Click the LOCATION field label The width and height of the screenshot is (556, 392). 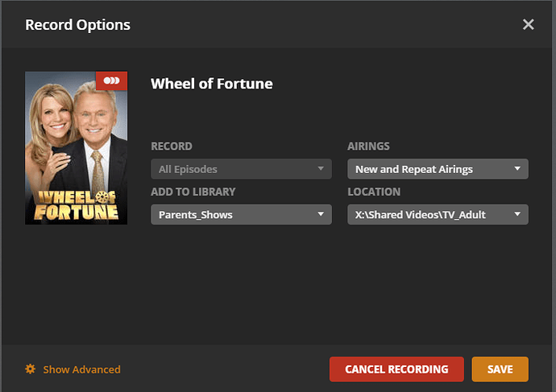pyautogui.click(x=374, y=192)
